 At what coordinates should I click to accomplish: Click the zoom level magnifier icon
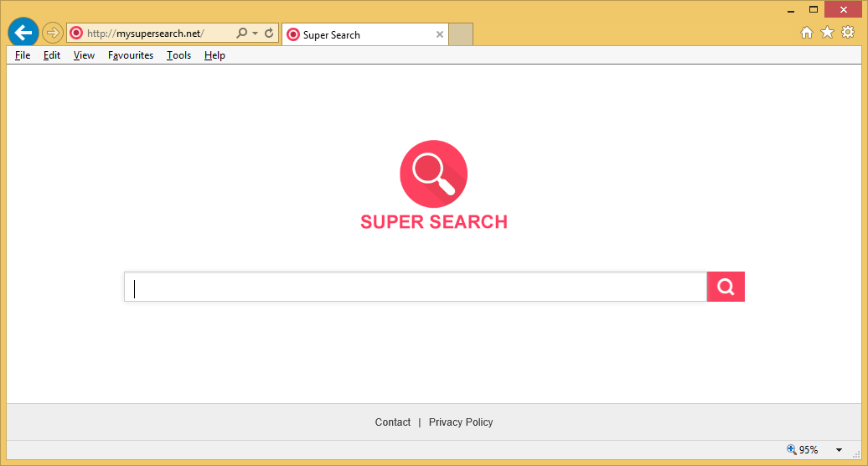click(792, 449)
